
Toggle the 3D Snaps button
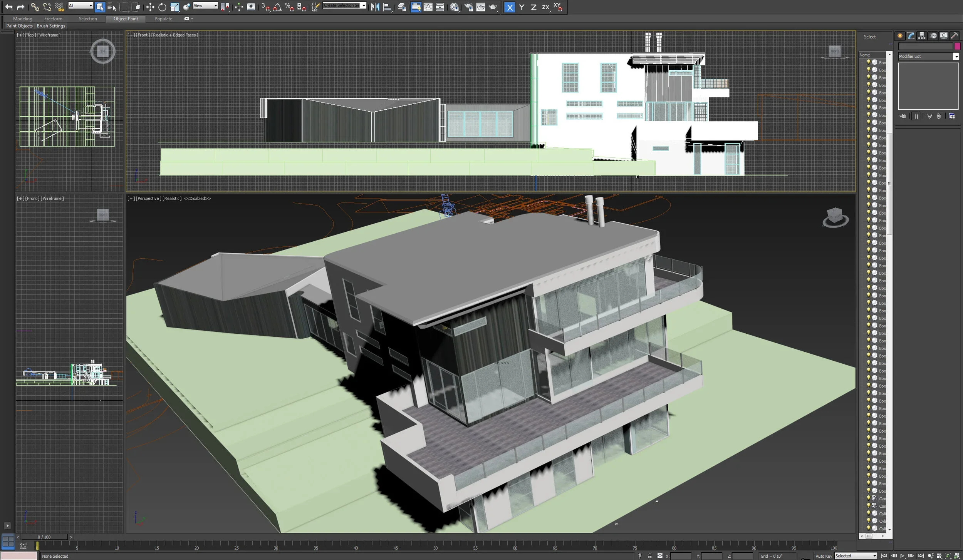coord(265,7)
